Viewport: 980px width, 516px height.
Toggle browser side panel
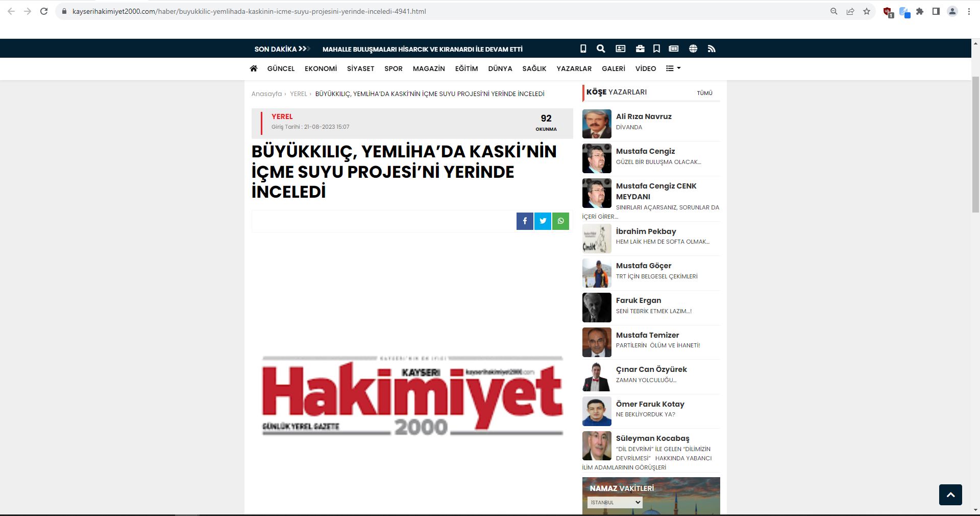point(936,11)
